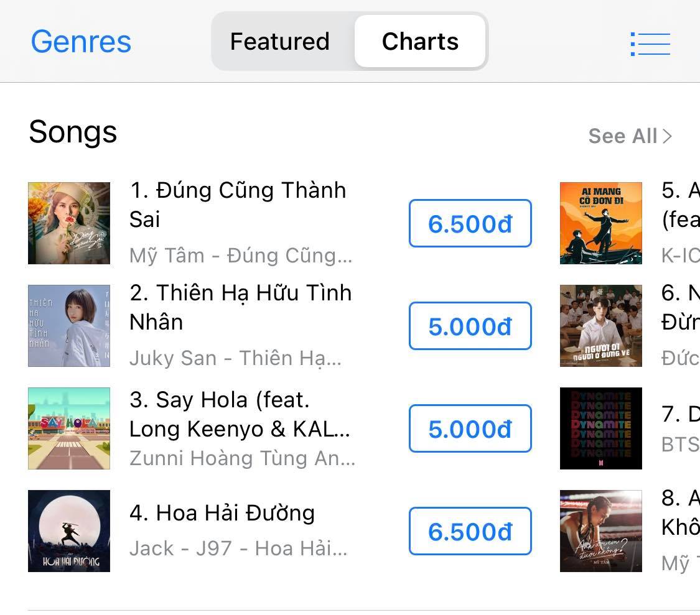
Task: Tap Người Ơi Người Đừng Về cover
Action: pyautogui.click(x=600, y=326)
